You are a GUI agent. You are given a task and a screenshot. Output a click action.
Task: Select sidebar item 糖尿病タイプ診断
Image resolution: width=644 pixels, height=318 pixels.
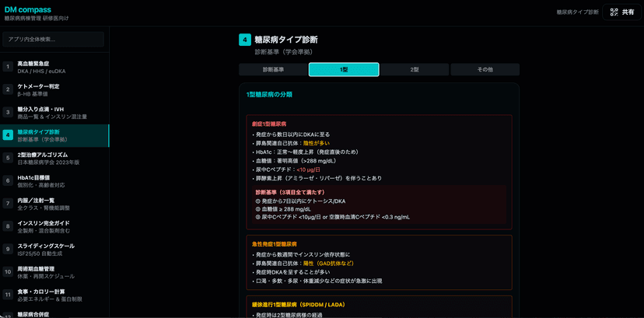click(x=54, y=136)
